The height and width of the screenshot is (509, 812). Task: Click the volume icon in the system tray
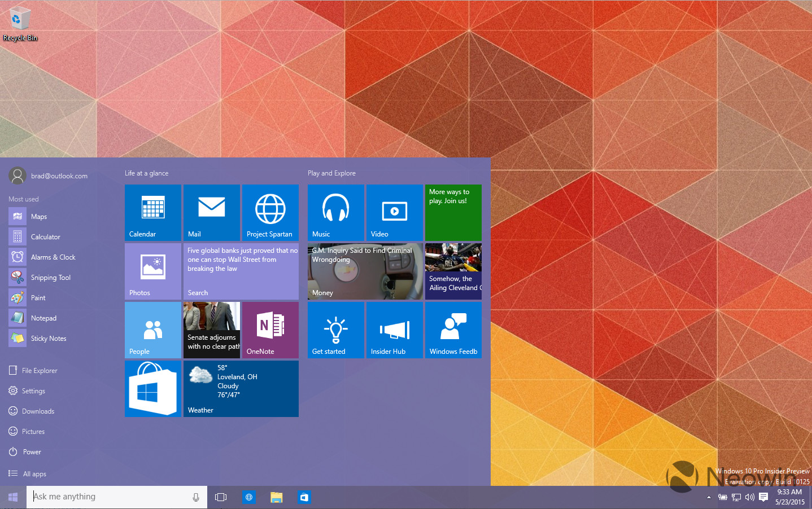coord(750,497)
